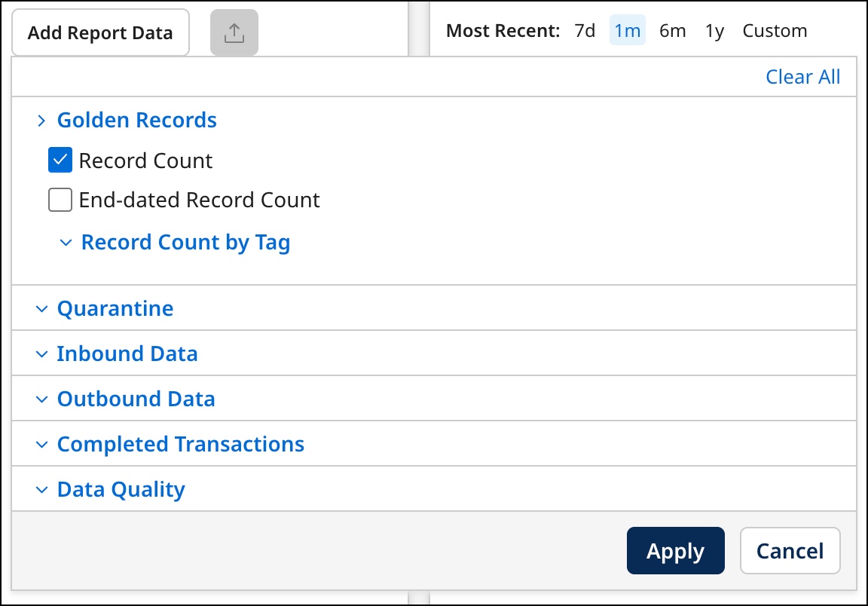Select the 7d time range filter
Screen dimensions: 868x606
click(584, 30)
